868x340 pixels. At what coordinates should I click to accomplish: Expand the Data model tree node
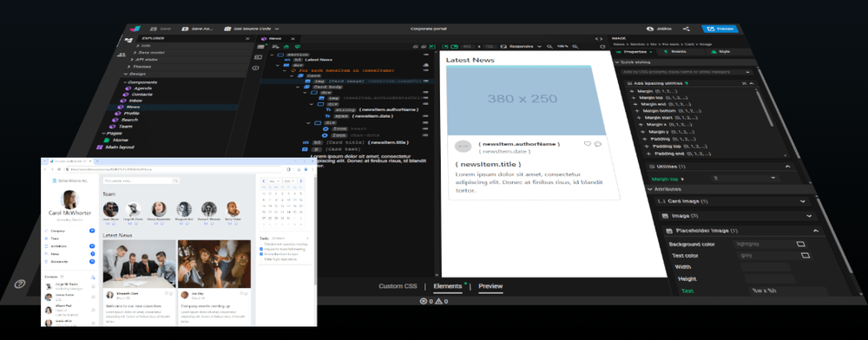click(x=148, y=53)
